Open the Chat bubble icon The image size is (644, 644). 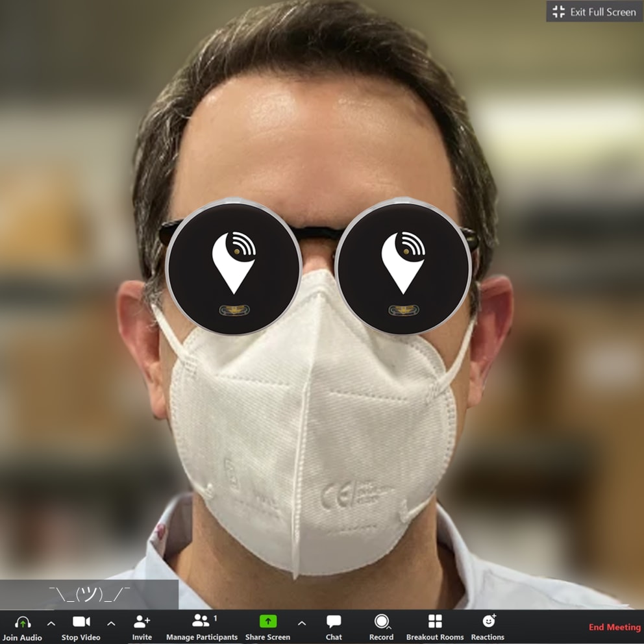334,621
